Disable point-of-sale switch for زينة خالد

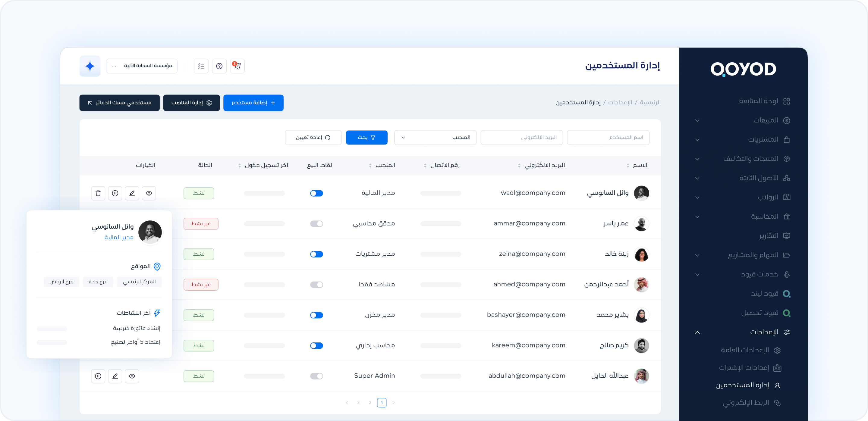316,254
